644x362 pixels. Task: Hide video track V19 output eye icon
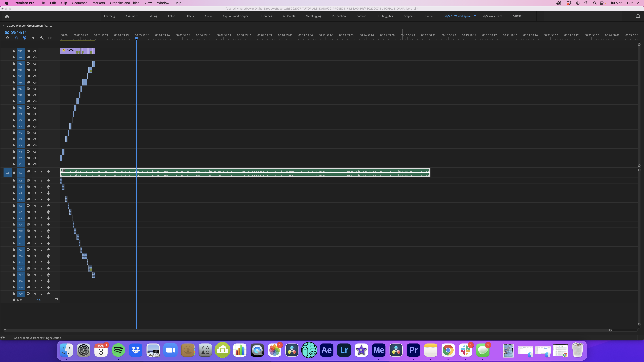35,51
